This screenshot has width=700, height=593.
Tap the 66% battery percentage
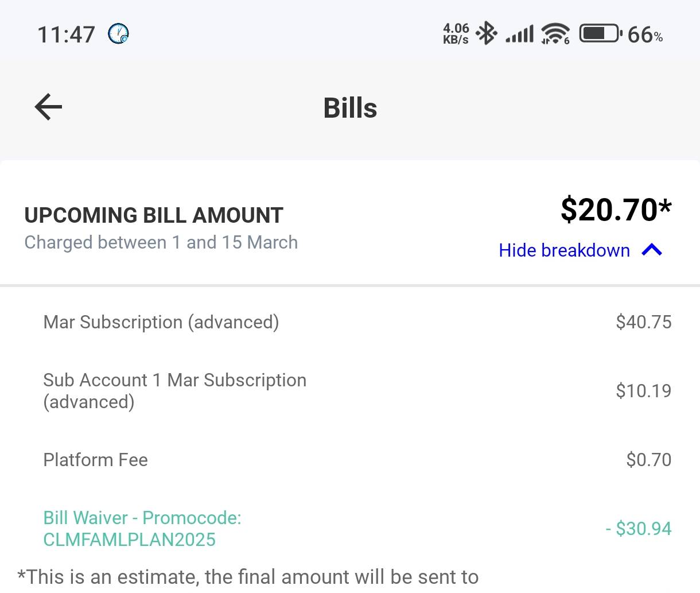(x=645, y=34)
